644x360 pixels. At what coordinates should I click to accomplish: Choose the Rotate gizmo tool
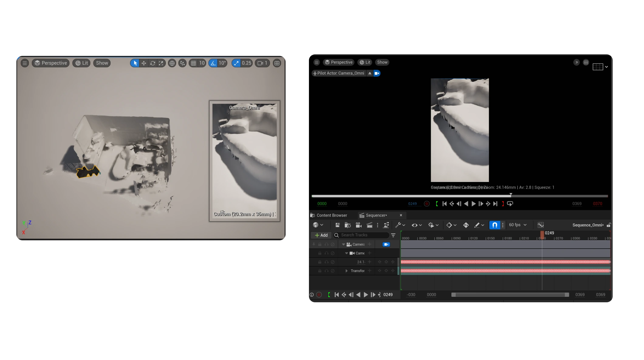click(152, 63)
